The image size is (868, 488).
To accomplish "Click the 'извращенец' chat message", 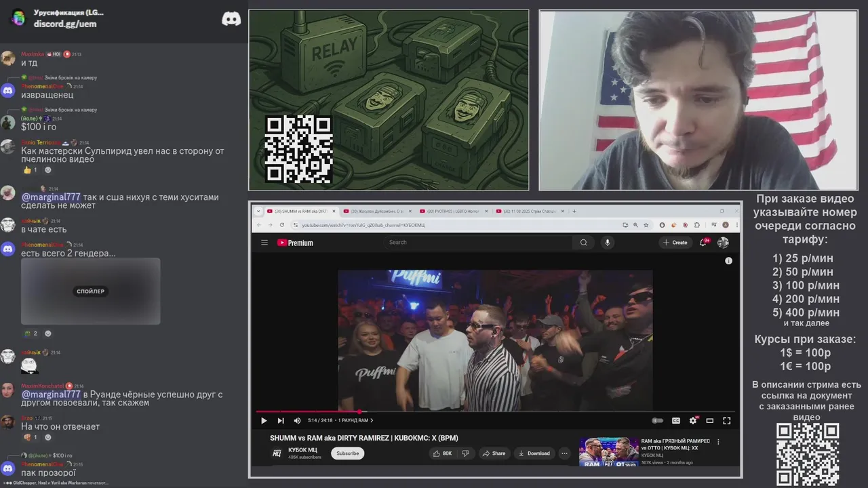I will (x=47, y=95).
